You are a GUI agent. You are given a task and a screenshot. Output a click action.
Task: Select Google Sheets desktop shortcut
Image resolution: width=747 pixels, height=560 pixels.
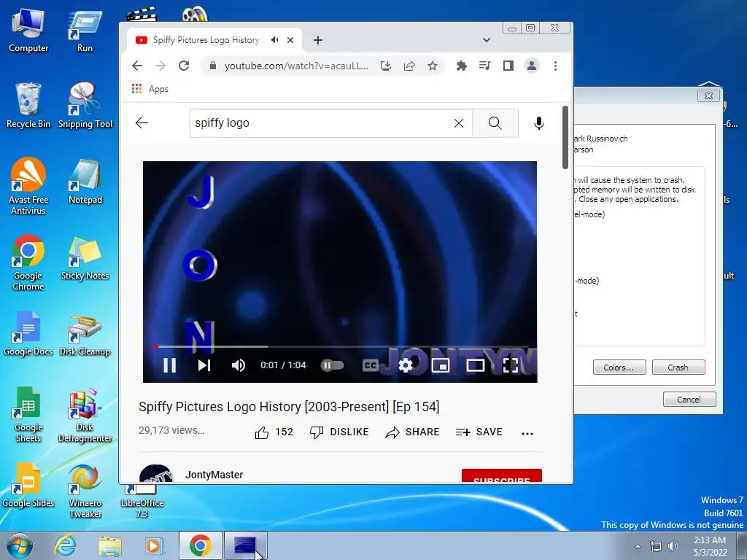pyautogui.click(x=28, y=415)
